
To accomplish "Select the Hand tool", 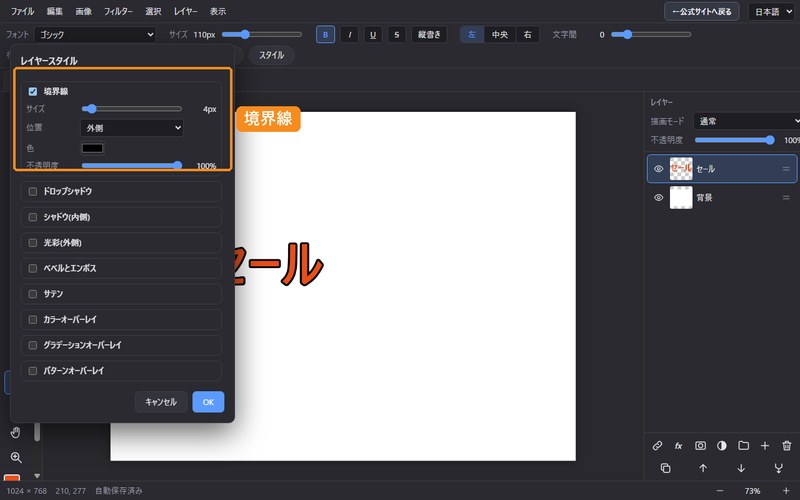I will pyautogui.click(x=16, y=433).
